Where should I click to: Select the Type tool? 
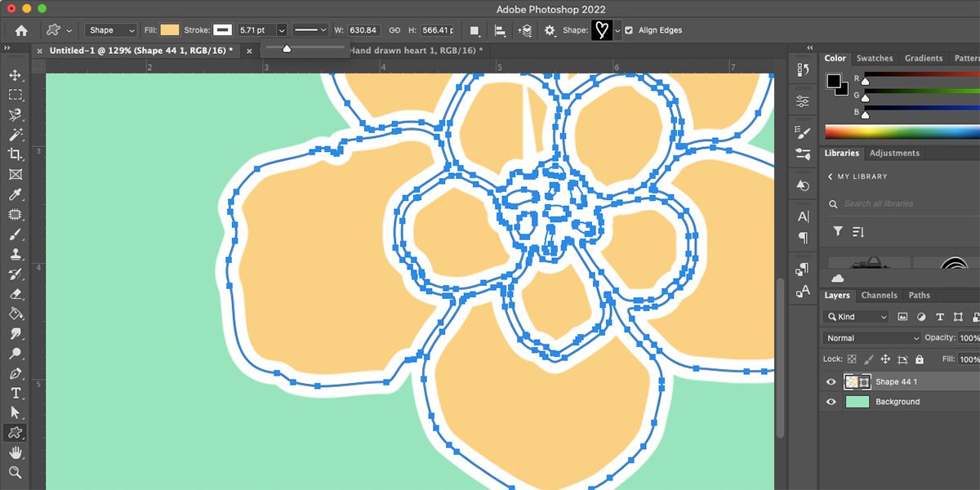16,393
